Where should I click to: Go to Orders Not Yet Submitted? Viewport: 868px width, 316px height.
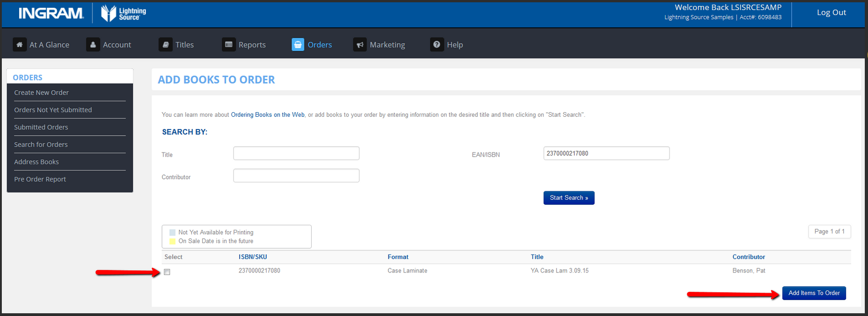(53, 110)
